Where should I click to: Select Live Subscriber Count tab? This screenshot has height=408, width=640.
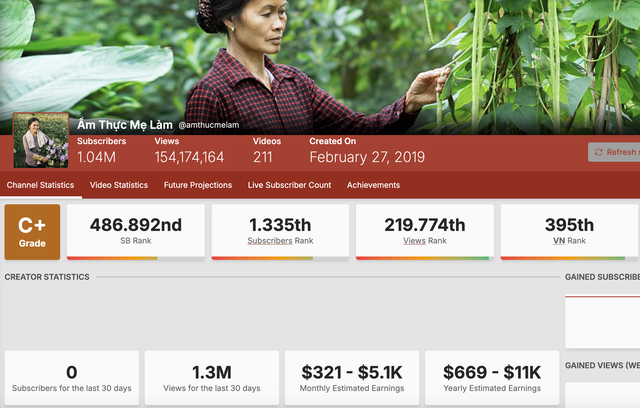289,185
